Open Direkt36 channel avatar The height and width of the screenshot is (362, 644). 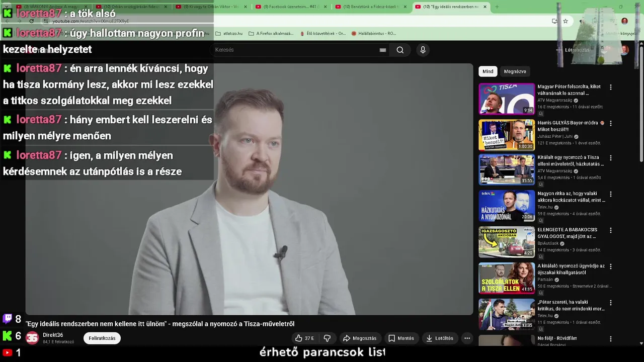pyautogui.click(x=32, y=338)
